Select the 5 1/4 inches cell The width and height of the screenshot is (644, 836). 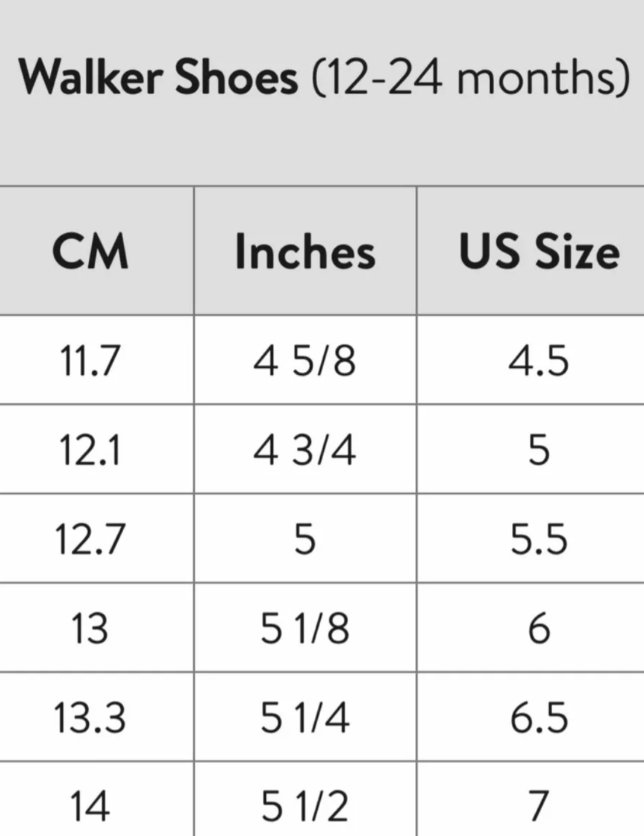305,718
